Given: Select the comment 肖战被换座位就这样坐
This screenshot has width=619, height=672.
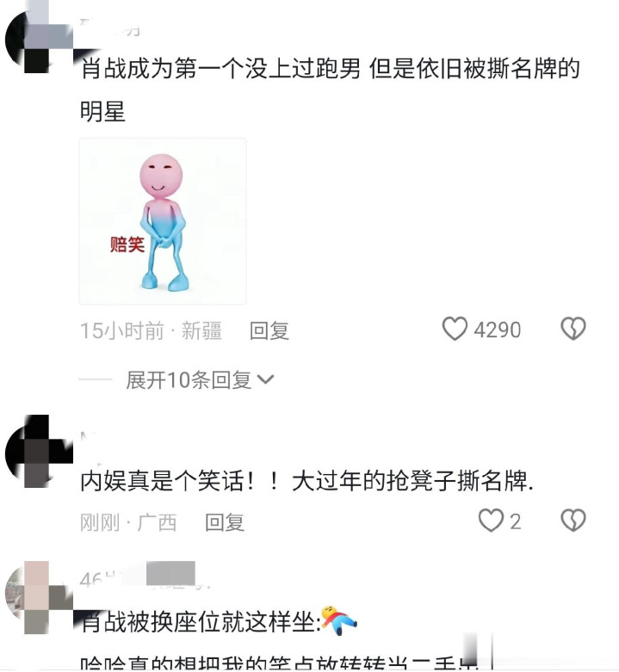Looking at the screenshot, I should [x=201, y=621].
